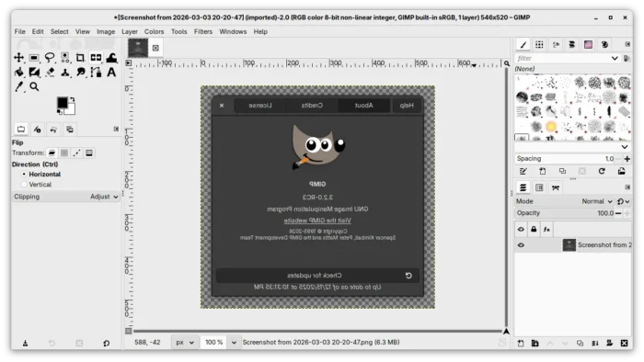Refresh the brushes list
Image resolution: width=644 pixels, height=362 pixels.
click(602, 172)
